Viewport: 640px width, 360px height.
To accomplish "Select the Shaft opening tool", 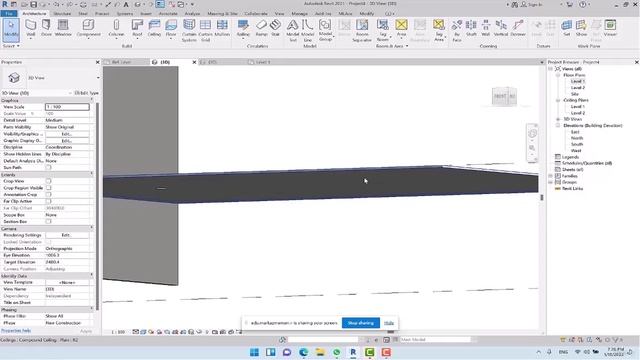I will [x=471, y=28].
